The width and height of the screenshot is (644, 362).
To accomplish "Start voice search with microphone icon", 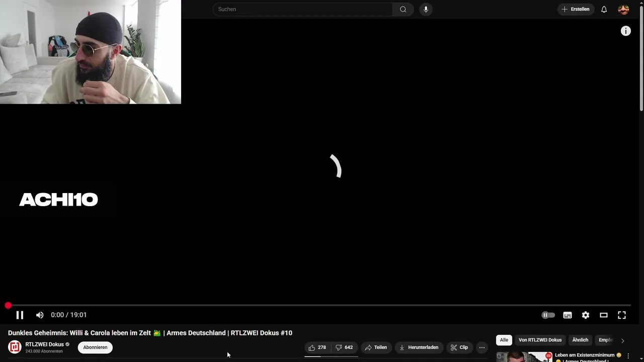I will tap(426, 9).
